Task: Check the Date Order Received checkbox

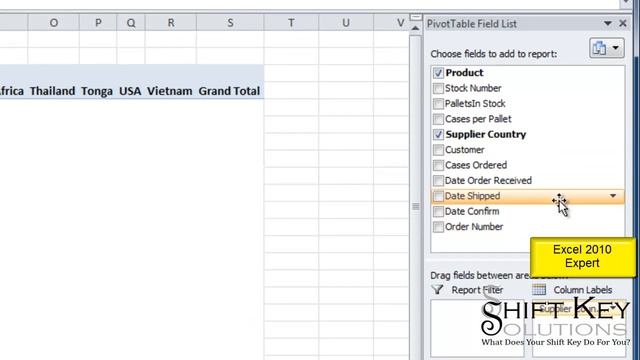Action: (438, 180)
